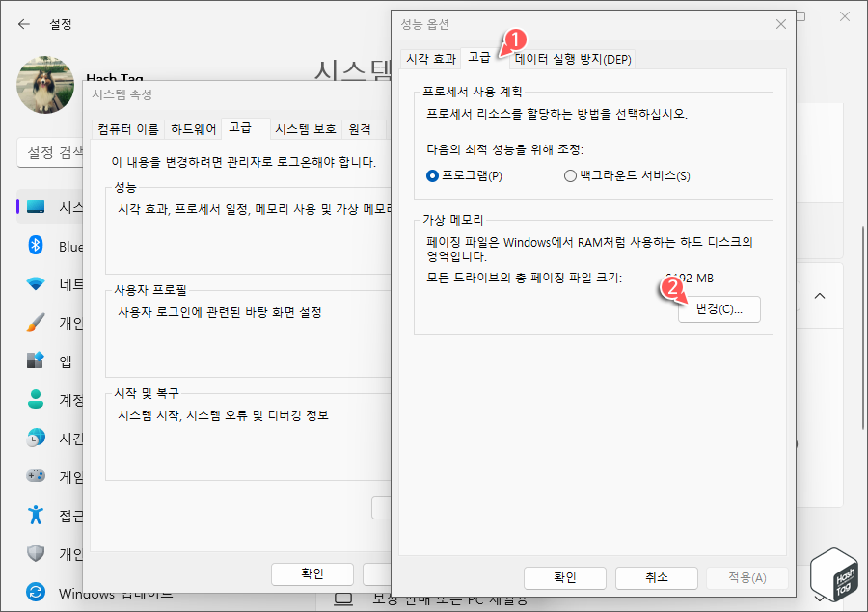Collapse the expanded section using the chevron
The width and height of the screenshot is (868, 612).
point(819,296)
